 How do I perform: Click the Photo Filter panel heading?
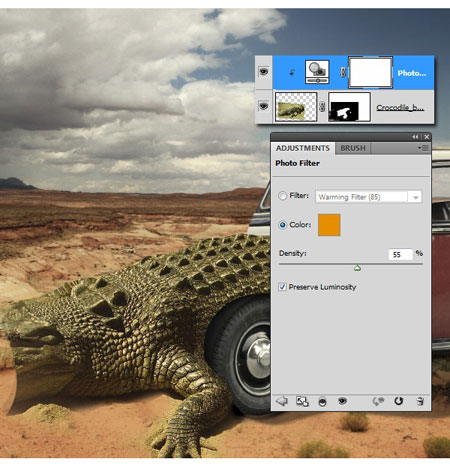click(x=297, y=163)
